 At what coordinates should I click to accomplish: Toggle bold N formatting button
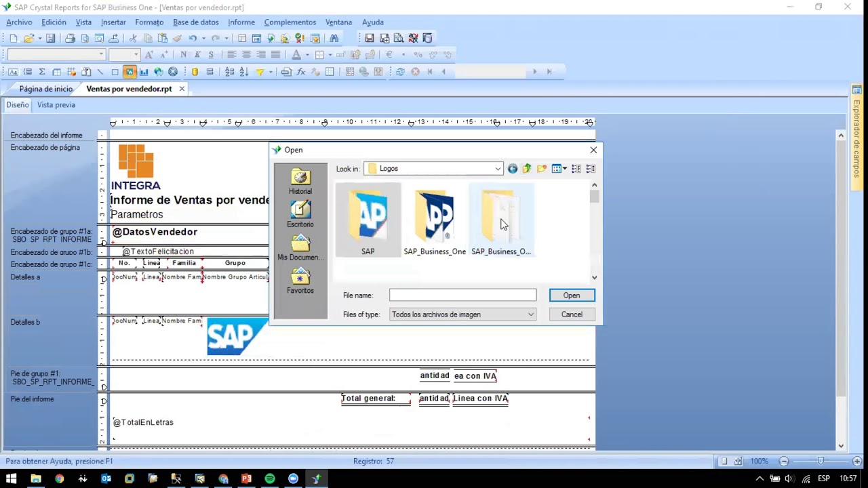coord(183,55)
